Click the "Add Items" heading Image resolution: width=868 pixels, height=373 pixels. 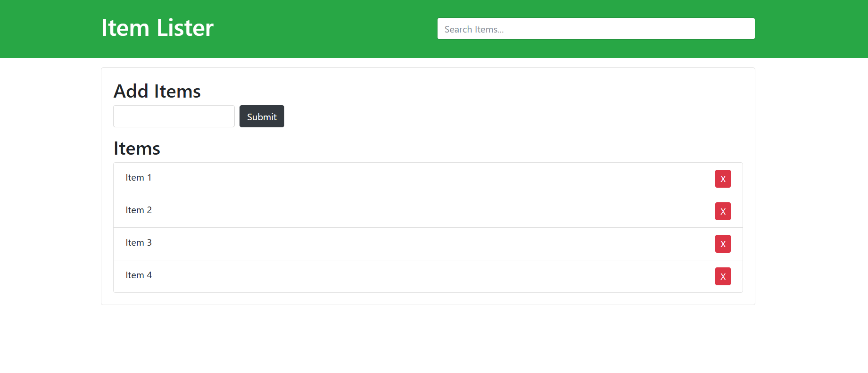coord(157,91)
